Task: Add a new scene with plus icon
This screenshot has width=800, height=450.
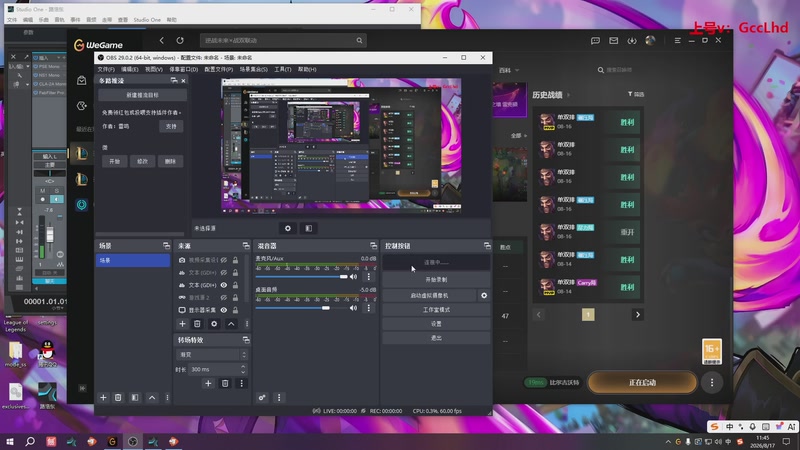Action: coord(103,397)
